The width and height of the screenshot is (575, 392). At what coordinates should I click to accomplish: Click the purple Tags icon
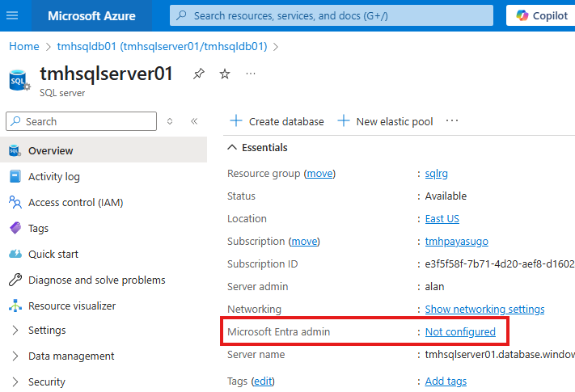(x=15, y=228)
